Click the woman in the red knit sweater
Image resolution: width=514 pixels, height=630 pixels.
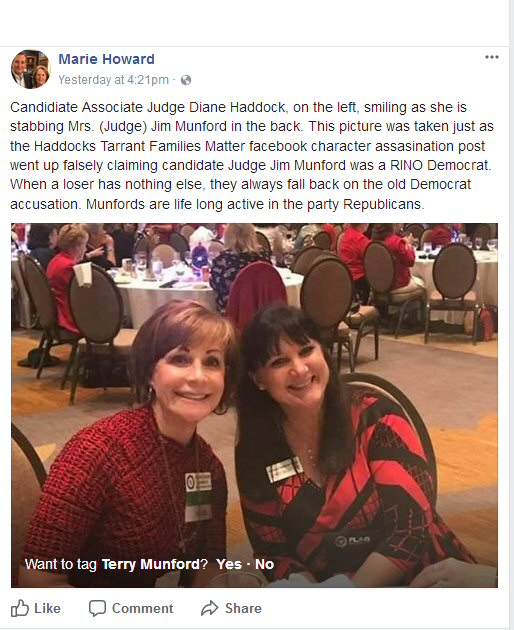pyautogui.click(x=133, y=442)
